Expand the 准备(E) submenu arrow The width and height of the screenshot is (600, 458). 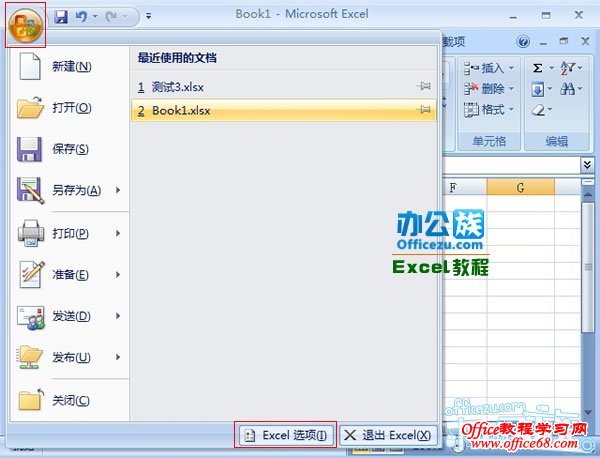tap(118, 275)
